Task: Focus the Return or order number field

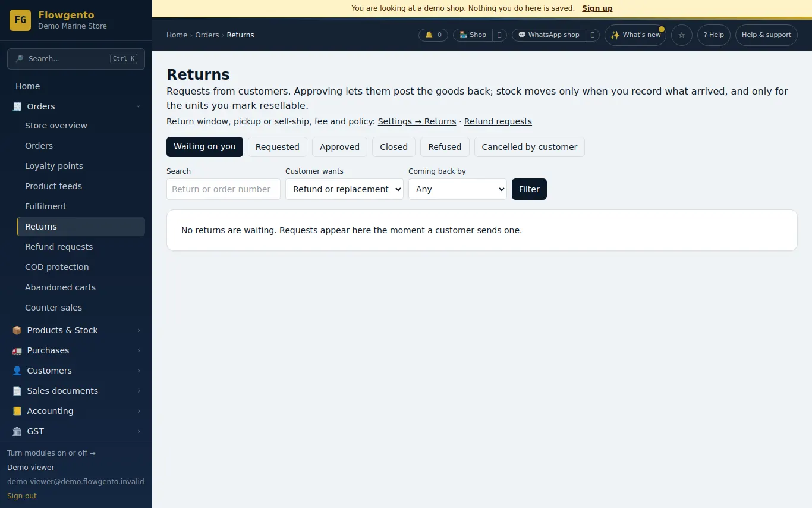Action: (x=224, y=189)
